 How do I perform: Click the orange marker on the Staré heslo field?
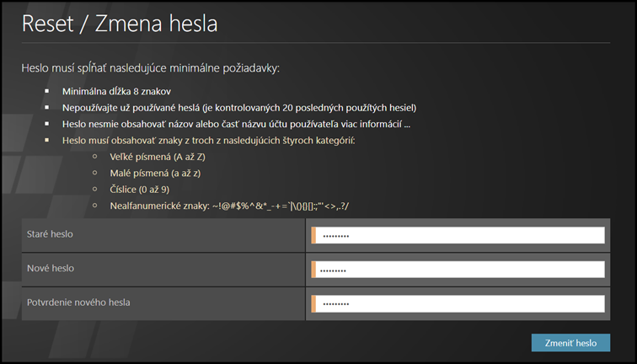point(313,236)
